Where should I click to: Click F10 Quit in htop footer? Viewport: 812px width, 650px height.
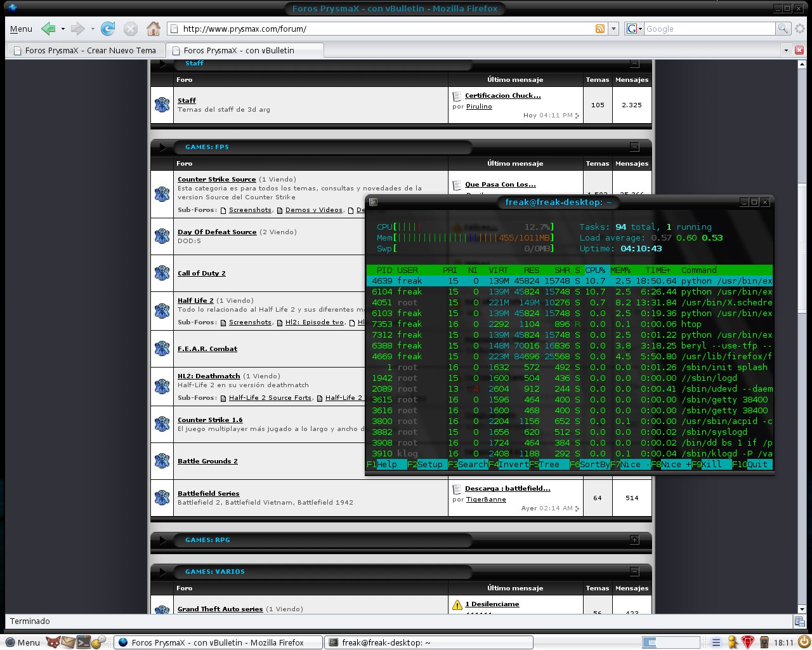[x=752, y=464]
